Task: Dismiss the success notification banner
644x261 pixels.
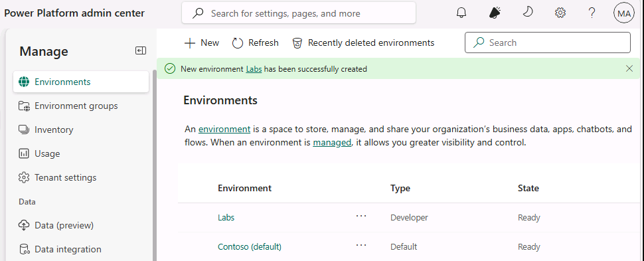Action: tap(629, 68)
